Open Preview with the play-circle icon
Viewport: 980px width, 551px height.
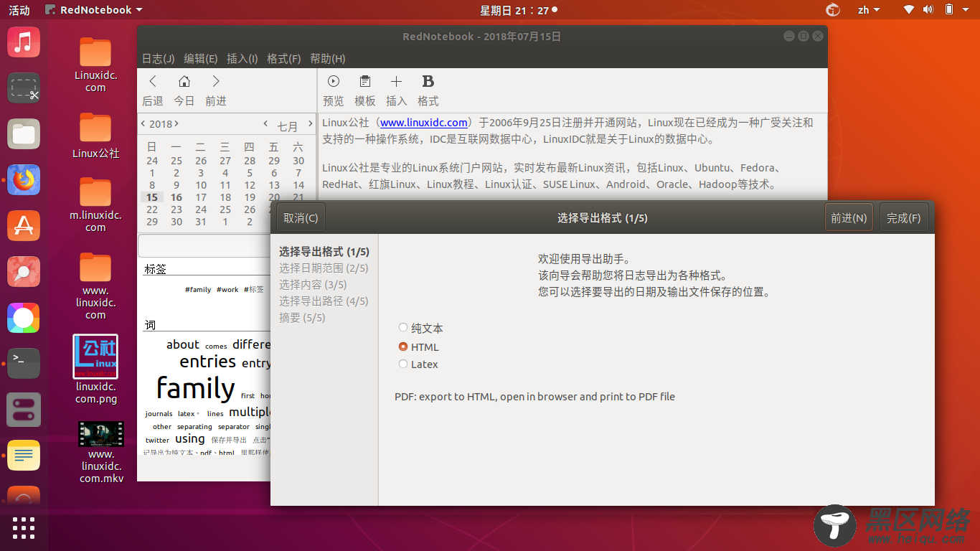pyautogui.click(x=333, y=81)
